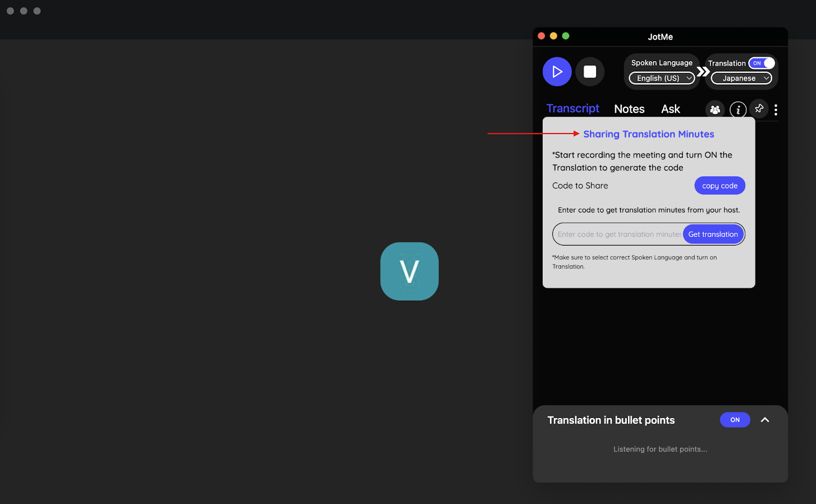
Task: Click the Sharing Translation Minutes heading
Action: tap(649, 134)
